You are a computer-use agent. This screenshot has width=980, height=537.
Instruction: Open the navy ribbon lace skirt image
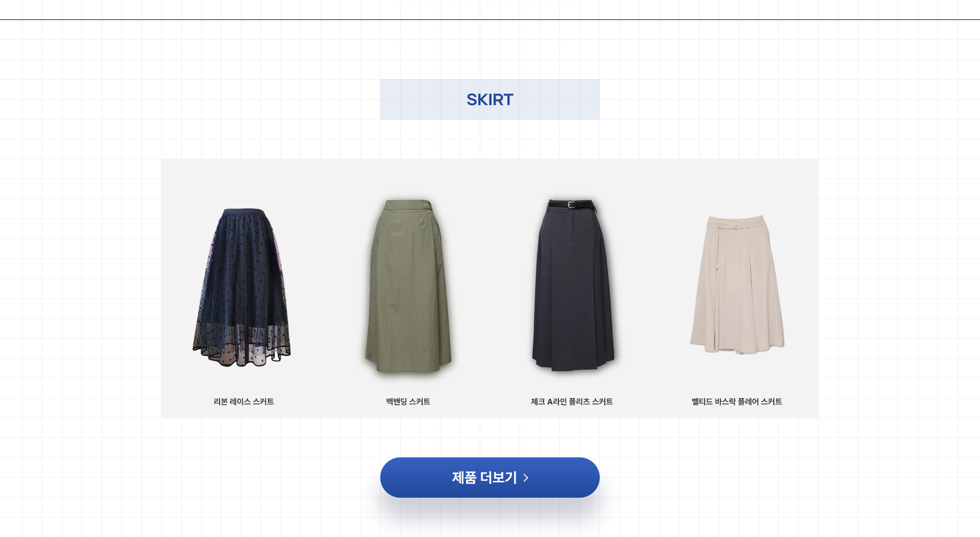tap(242, 287)
